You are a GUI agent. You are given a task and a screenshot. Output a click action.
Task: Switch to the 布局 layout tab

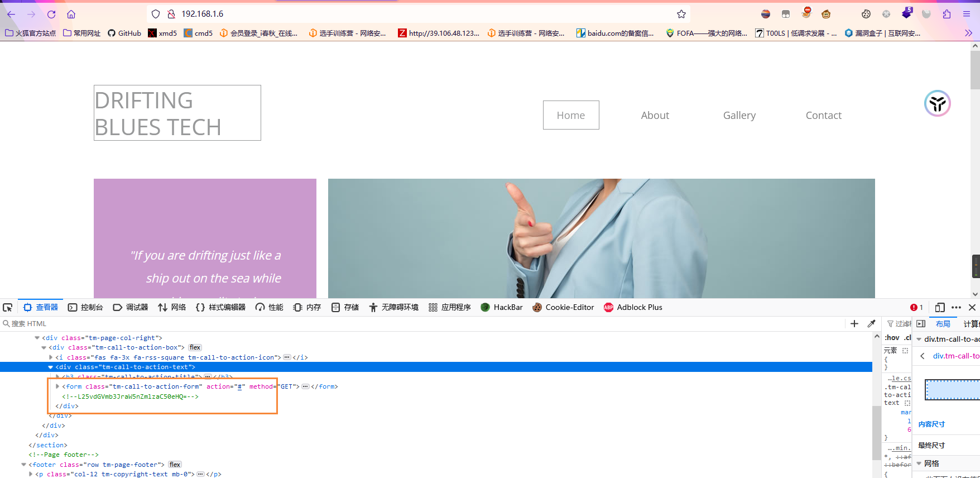point(943,323)
